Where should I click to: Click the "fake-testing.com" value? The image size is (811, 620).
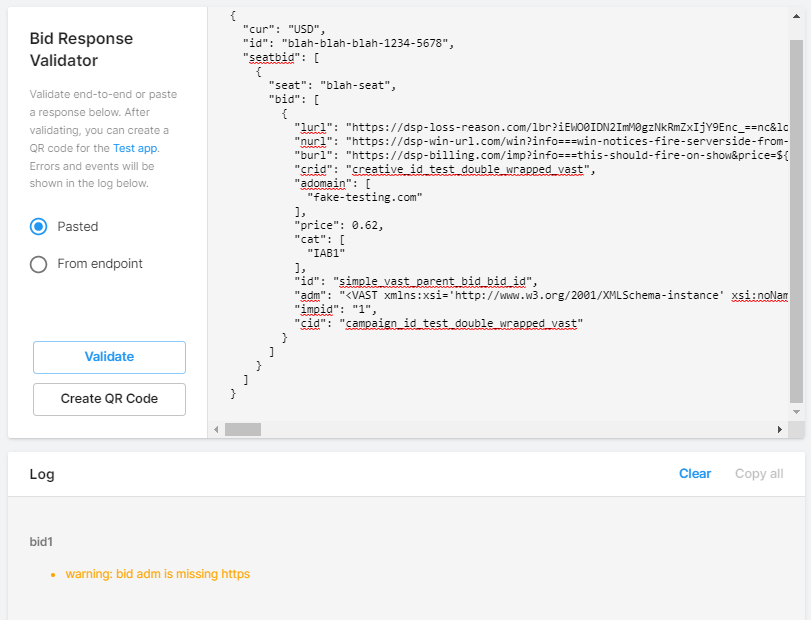click(365, 198)
